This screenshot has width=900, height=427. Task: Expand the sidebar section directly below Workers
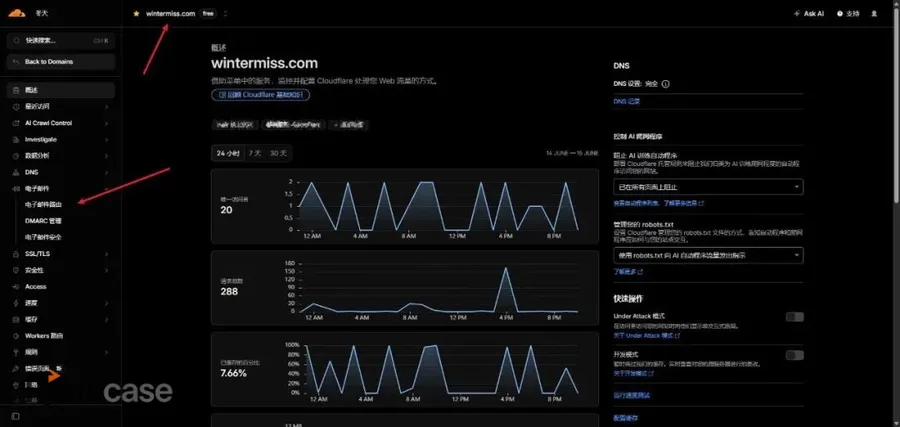pyautogui.click(x=107, y=352)
